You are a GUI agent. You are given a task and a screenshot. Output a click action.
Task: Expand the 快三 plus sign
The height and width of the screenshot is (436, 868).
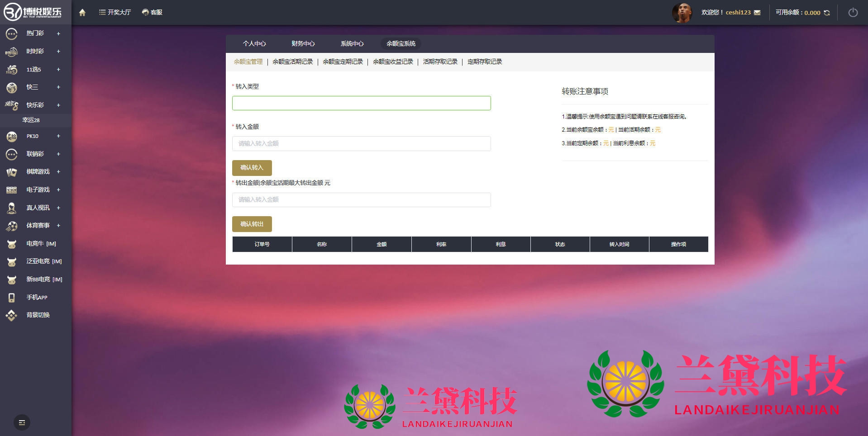tap(58, 87)
